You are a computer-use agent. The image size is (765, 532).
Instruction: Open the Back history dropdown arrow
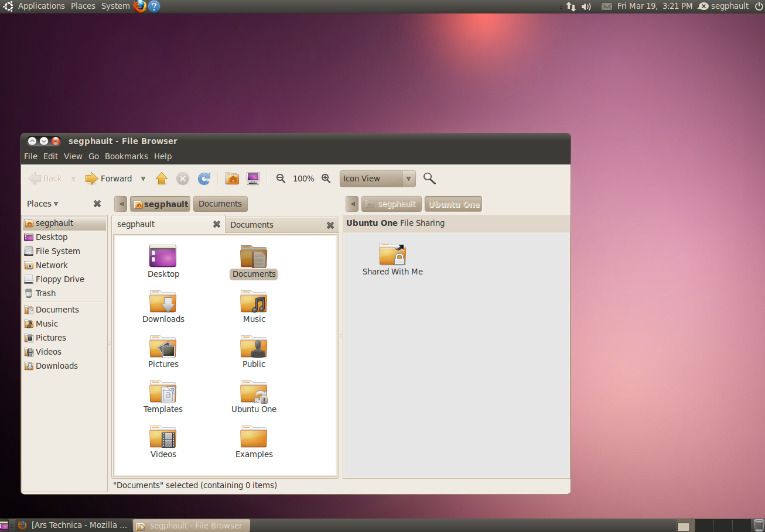pyautogui.click(x=73, y=179)
